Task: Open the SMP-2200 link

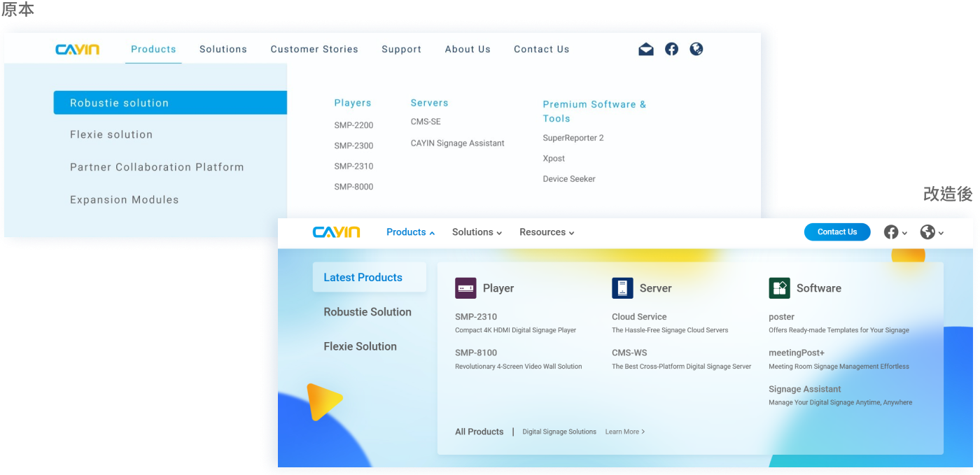Action: (x=353, y=125)
